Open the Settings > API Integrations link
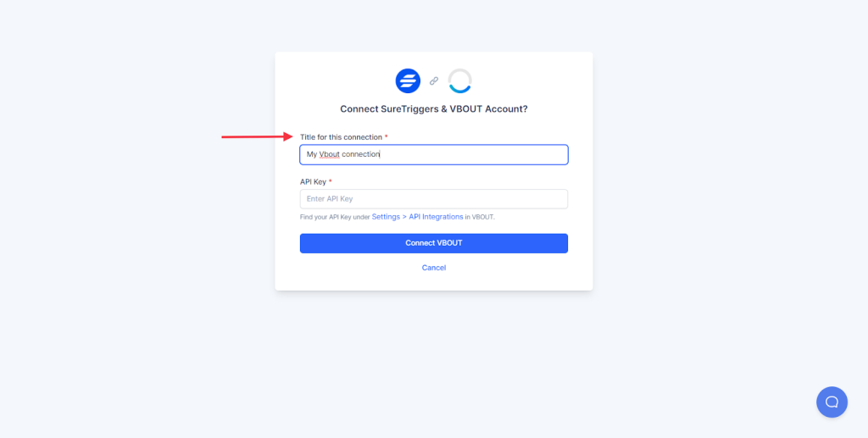 click(417, 217)
